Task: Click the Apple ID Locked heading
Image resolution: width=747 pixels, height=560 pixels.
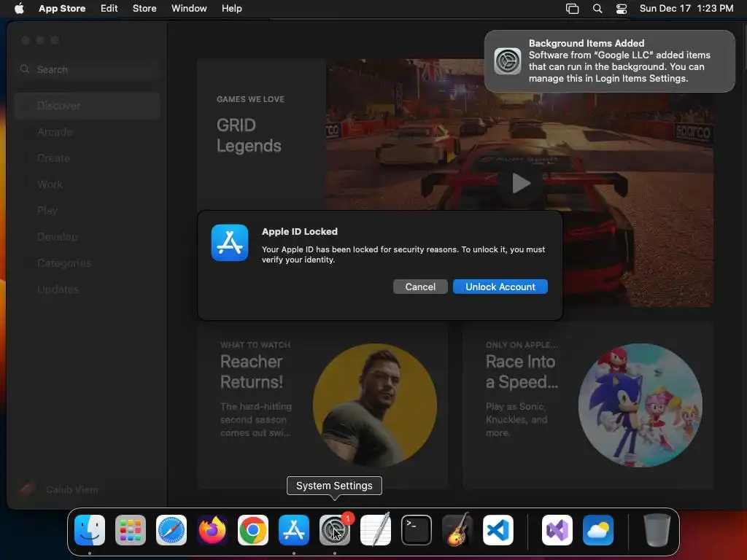Action: [x=299, y=231]
